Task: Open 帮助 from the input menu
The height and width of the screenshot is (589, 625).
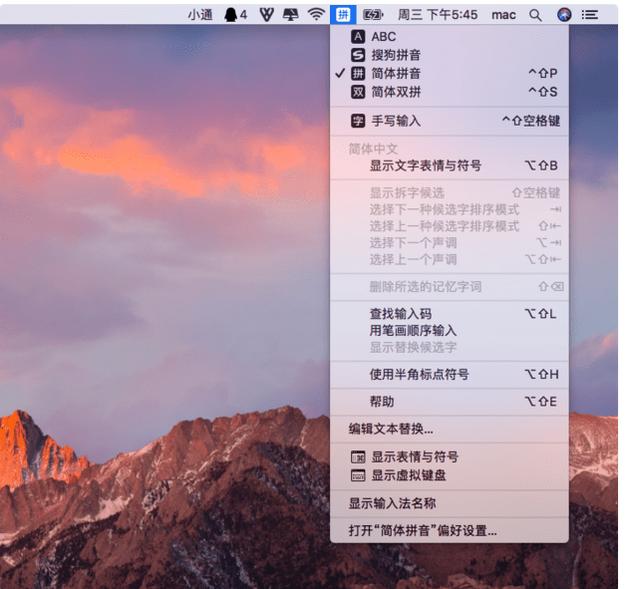Action: click(449, 402)
